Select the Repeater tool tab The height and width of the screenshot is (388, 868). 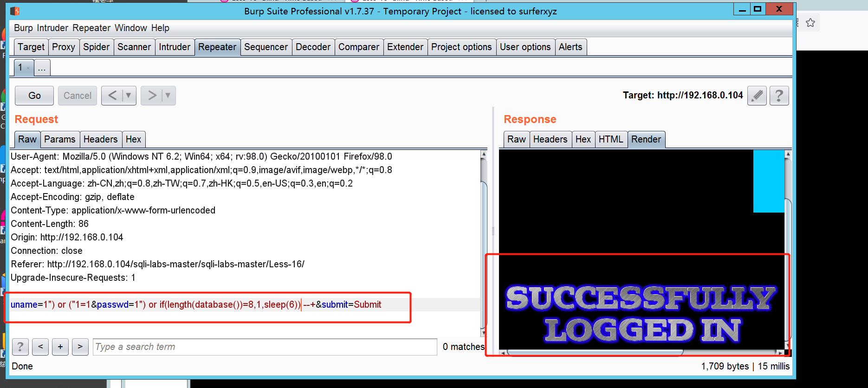tap(217, 47)
